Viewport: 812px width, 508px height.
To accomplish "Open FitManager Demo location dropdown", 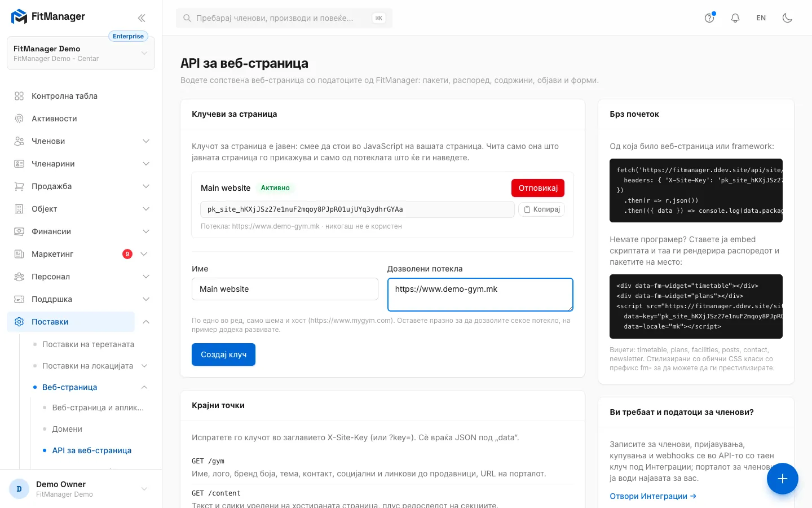I will tap(81, 53).
